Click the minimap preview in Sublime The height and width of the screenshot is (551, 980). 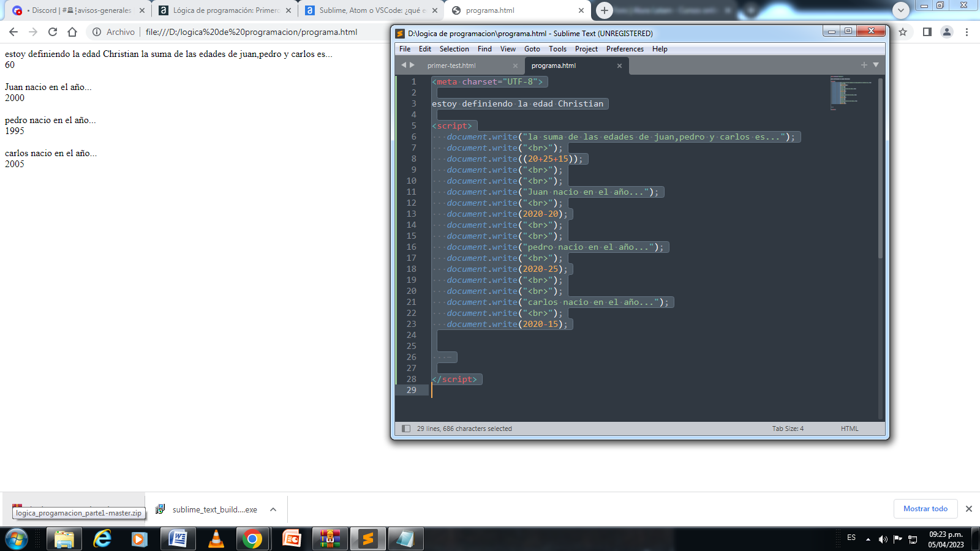pyautogui.click(x=851, y=93)
